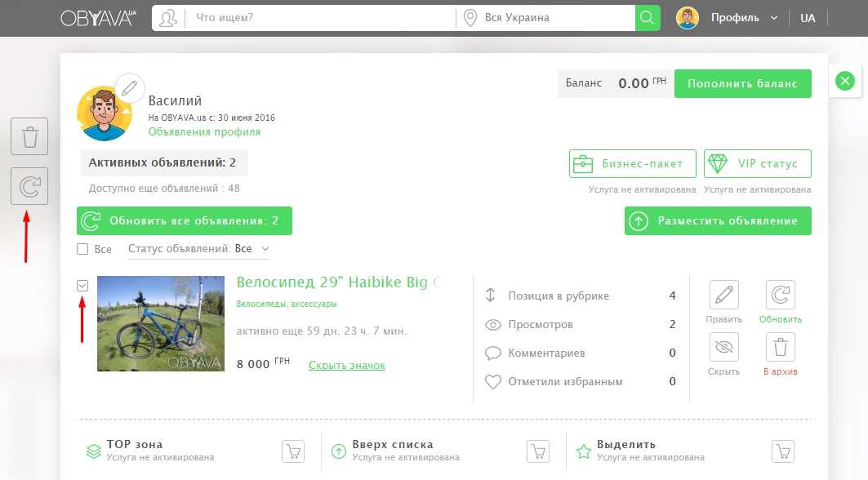The width and height of the screenshot is (868, 480).
Task: Click the Править pencil icon
Action: point(723,295)
